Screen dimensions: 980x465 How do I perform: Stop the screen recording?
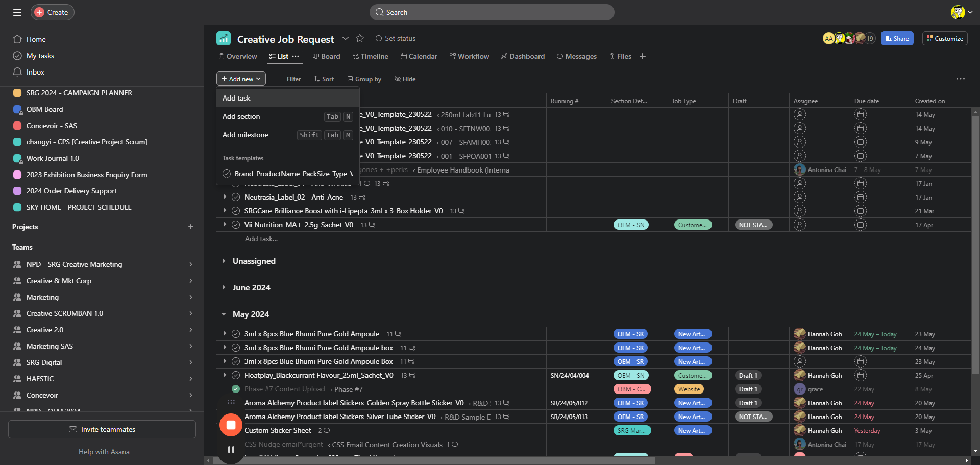click(231, 425)
